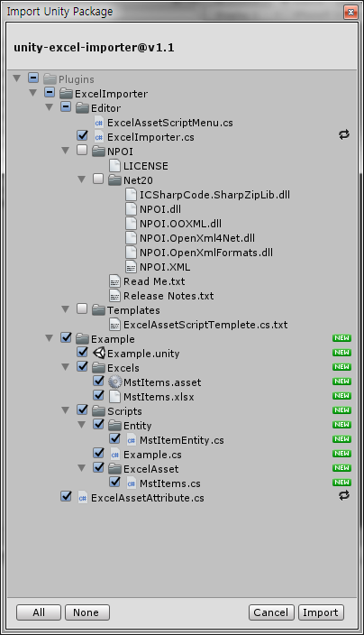
Task: Uncheck the ExcelAssetAttribute.cs checkbox
Action: 66,496
